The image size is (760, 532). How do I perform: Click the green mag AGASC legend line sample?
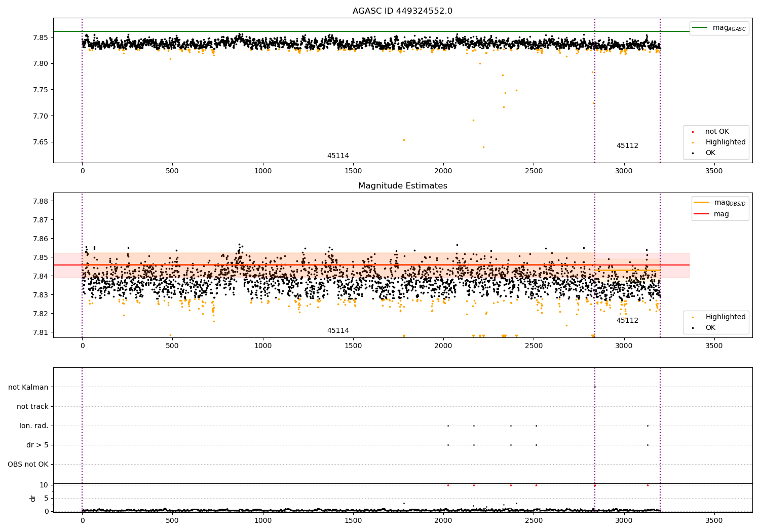(x=700, y=27)
